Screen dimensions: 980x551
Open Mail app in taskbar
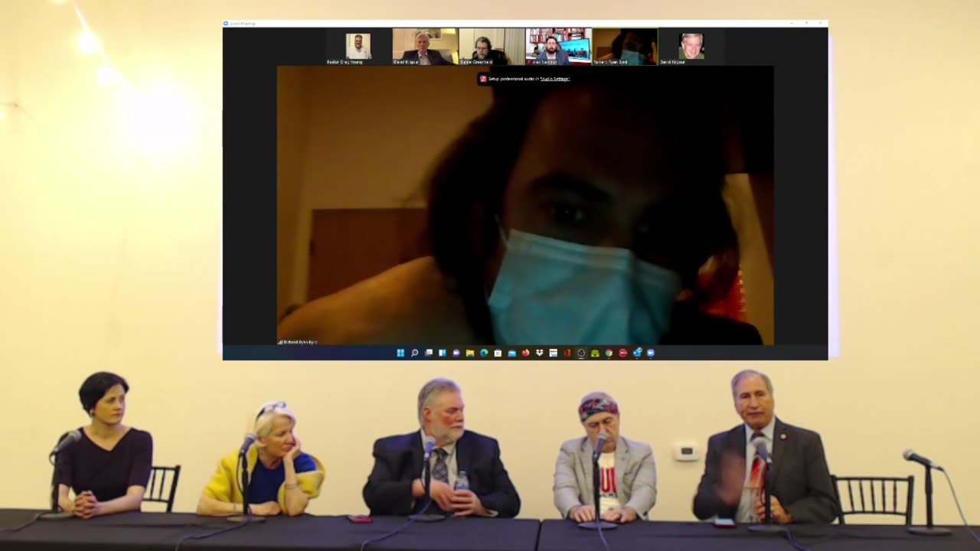512,353
